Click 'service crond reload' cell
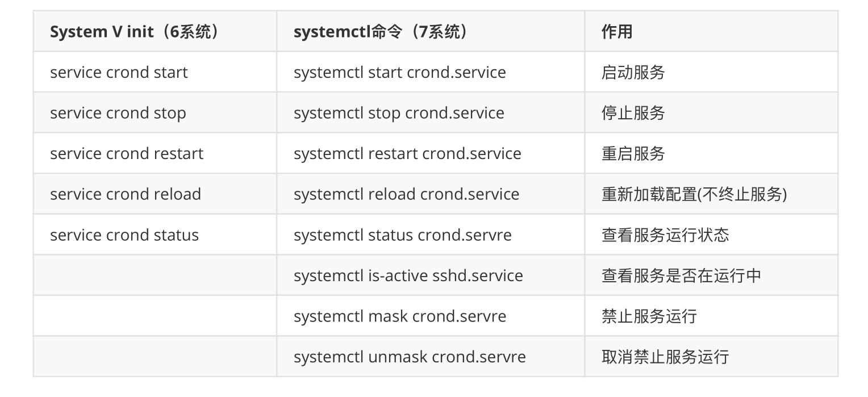The image size is (868, 397). pos(125,194)
